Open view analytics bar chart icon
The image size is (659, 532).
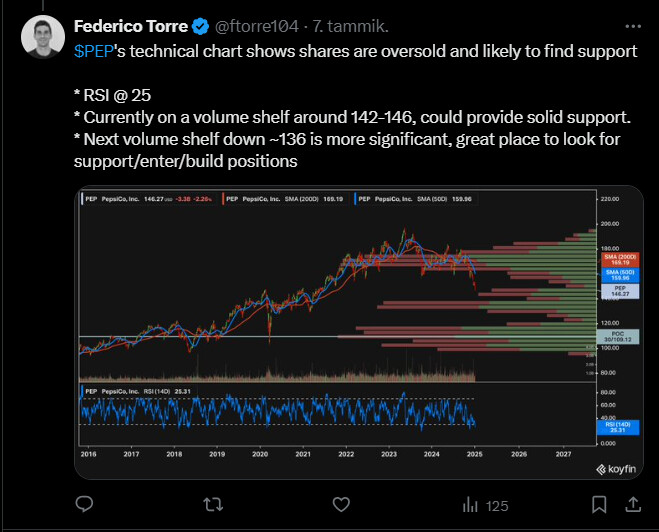470,505
